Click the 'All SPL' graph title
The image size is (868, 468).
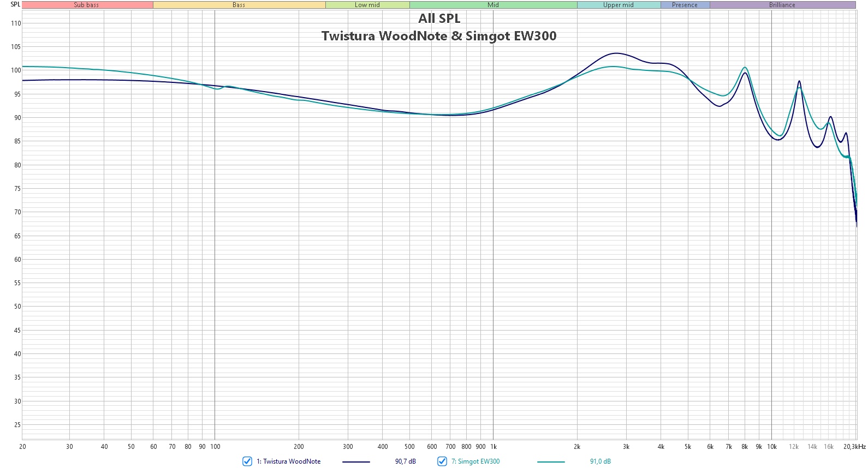(439, 19)
